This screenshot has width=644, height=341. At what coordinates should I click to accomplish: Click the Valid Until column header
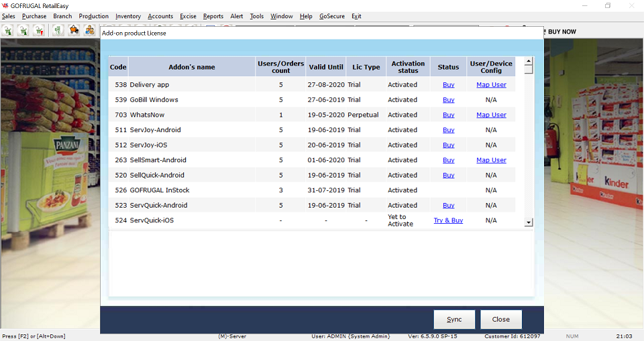coord(326,67)
